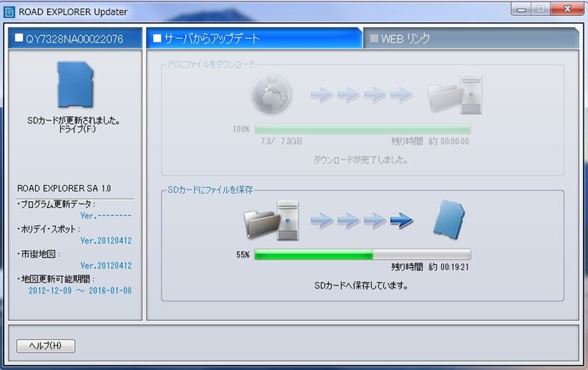Click the 7.3/ 7.3GB download size text
588x370 pixels.
click(282, 141)
